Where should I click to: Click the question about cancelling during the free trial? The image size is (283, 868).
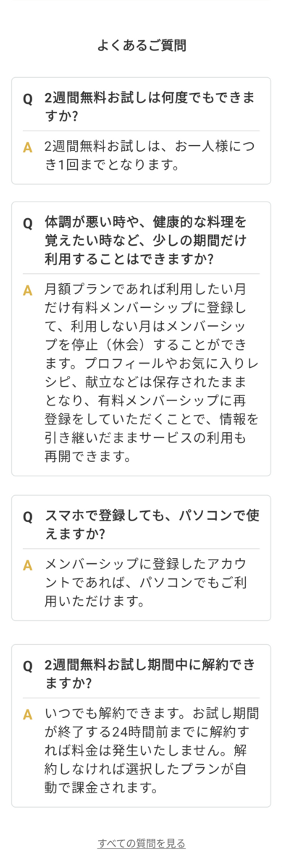coord(150,674)
